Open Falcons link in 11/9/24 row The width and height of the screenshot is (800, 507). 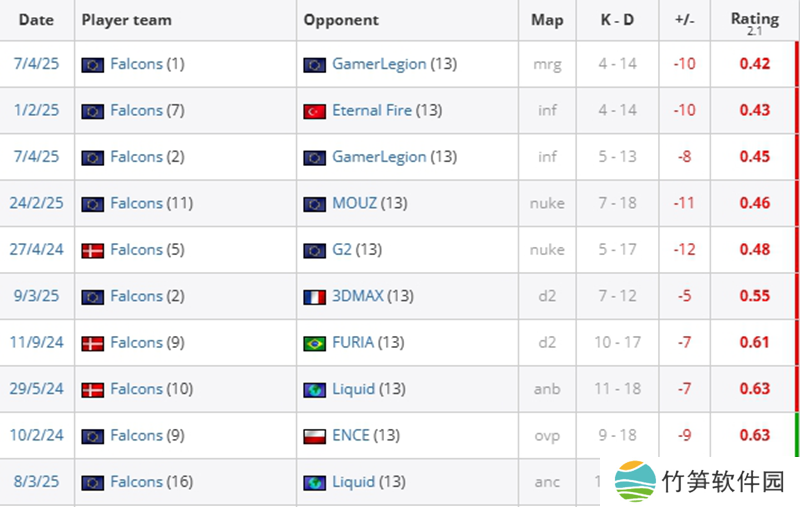[x=136, y=342]
